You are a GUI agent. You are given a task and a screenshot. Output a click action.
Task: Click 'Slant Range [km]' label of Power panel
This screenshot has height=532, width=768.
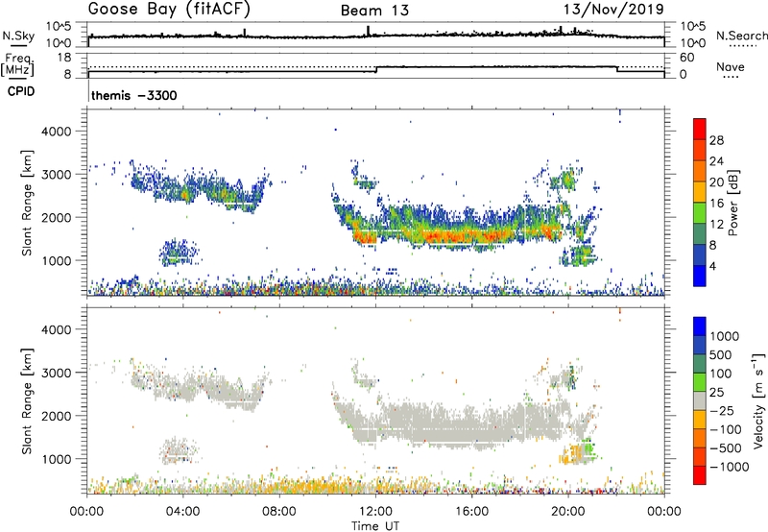click(x=27, y=203)
